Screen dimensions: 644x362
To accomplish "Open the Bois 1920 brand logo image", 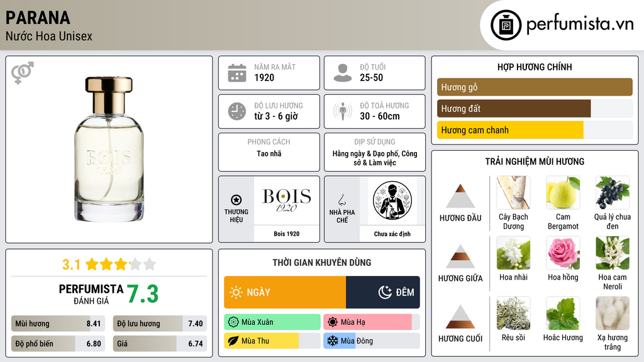I will [287, 200].
